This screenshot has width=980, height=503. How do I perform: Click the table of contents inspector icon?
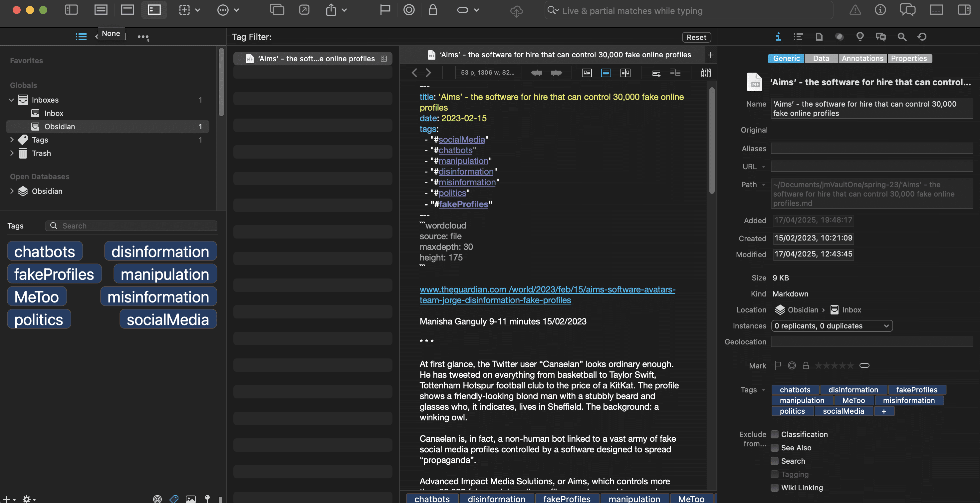coord(798,37)
